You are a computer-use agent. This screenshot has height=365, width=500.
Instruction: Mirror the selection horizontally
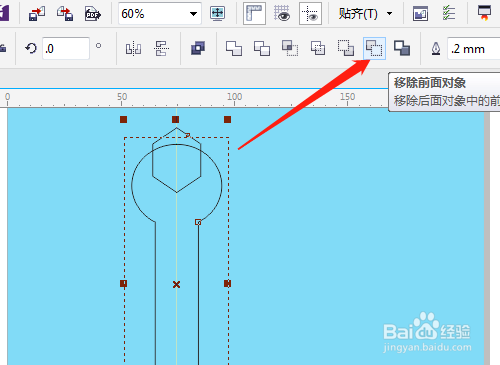click(133, 49)
